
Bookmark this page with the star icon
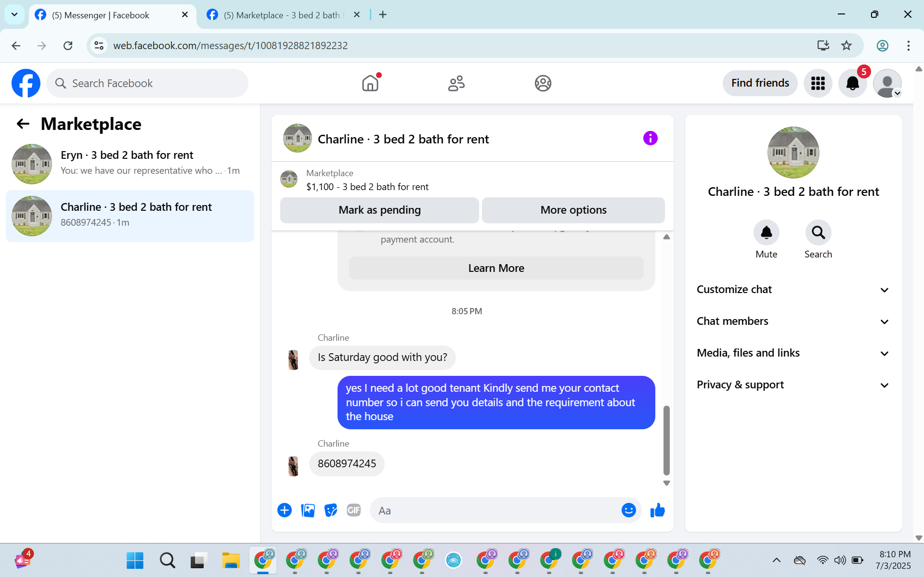846,46
